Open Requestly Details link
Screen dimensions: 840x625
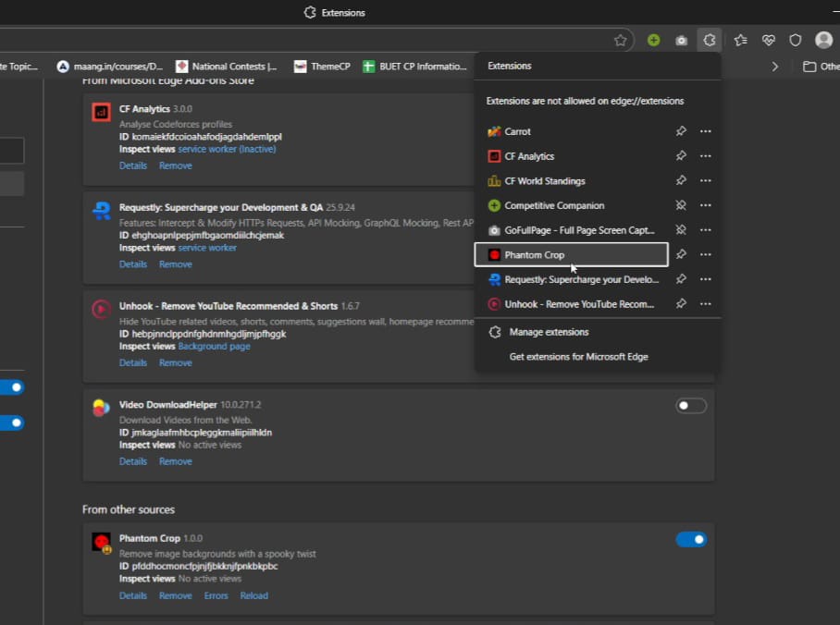point(133,264)
